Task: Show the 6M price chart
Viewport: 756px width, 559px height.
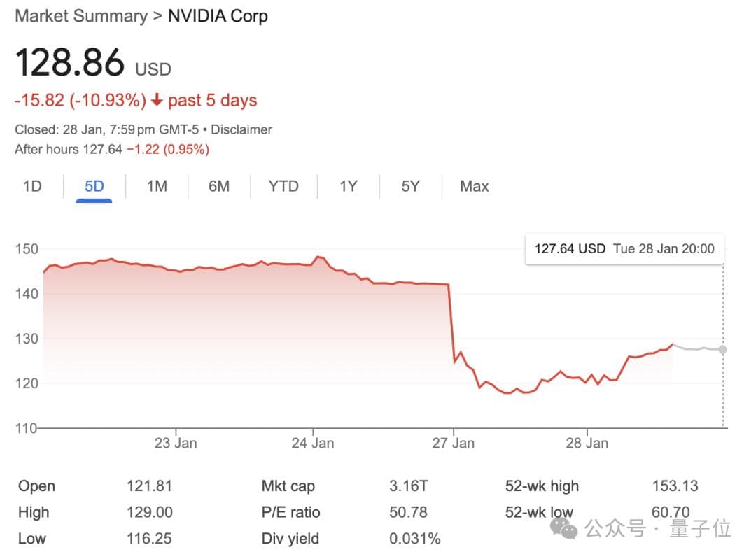Action: pos(219,186)
